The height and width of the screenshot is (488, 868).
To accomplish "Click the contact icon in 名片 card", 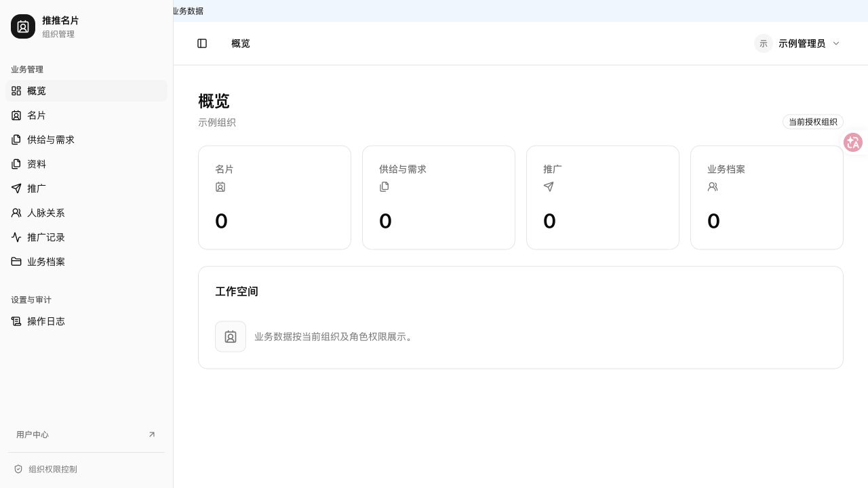I will click(220, 187).
